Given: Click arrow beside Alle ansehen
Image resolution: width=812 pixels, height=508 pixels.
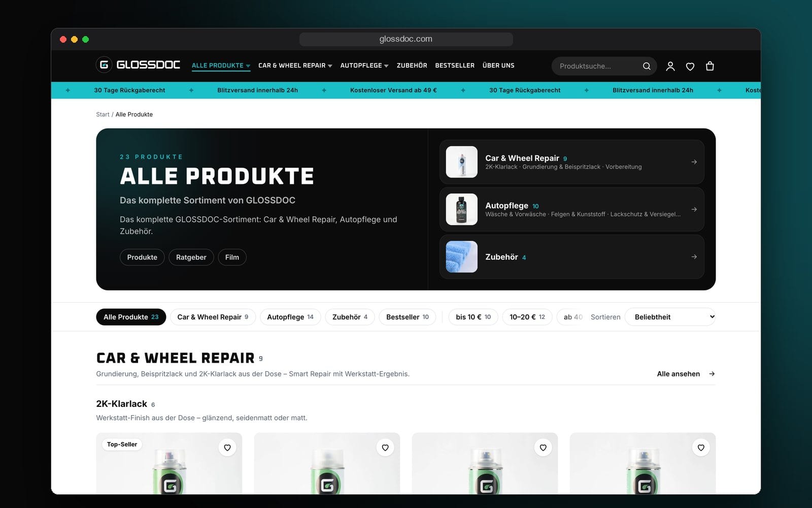Looking at the screenshot, I should pos(712,374).
